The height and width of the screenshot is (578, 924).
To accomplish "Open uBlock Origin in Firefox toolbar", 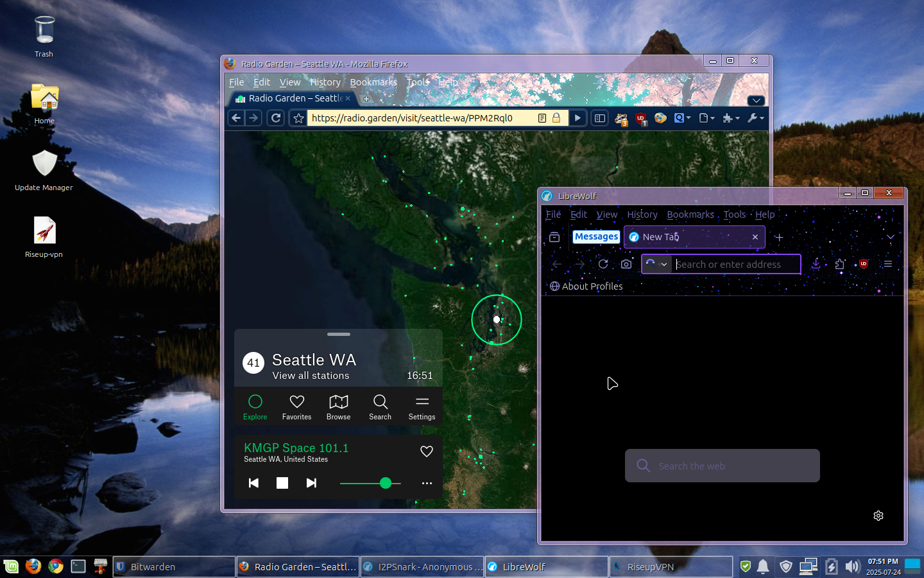I will (x=641, y=118).
